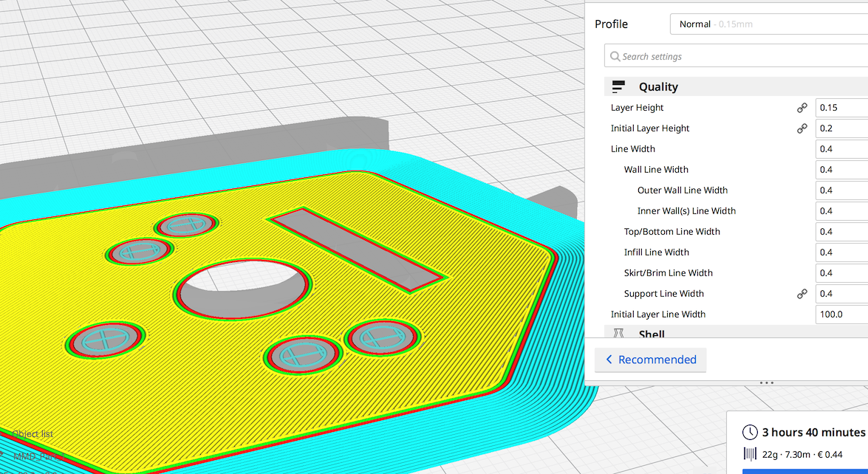Screen dimensions: 868x474
Task: Click the Quality category icon
Action: [x=618, y=87]
